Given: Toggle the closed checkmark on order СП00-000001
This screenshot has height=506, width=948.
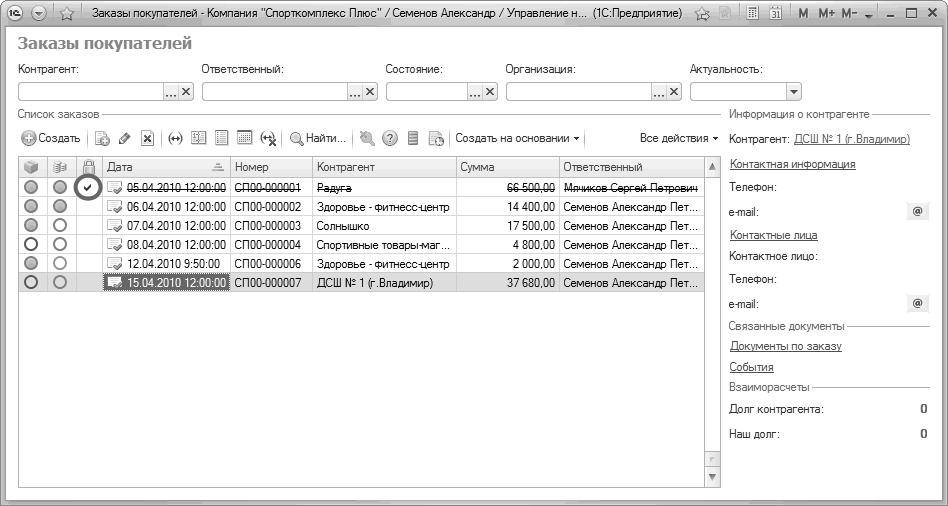Looking at the screenshot, I should [x=88, y=188].
